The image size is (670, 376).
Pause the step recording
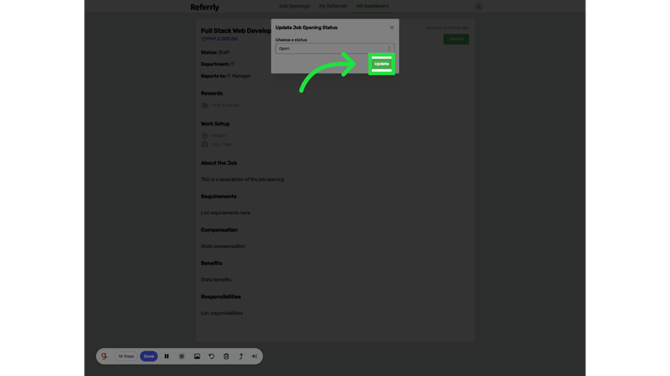point(167,356)
